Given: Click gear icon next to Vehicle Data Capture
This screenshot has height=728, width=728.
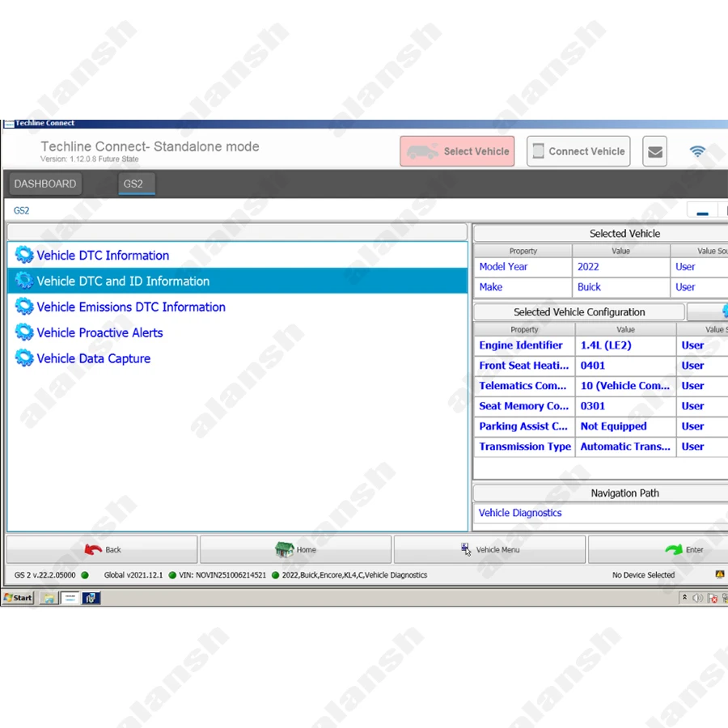Looking at the screenshot, I should click(24, 358).
